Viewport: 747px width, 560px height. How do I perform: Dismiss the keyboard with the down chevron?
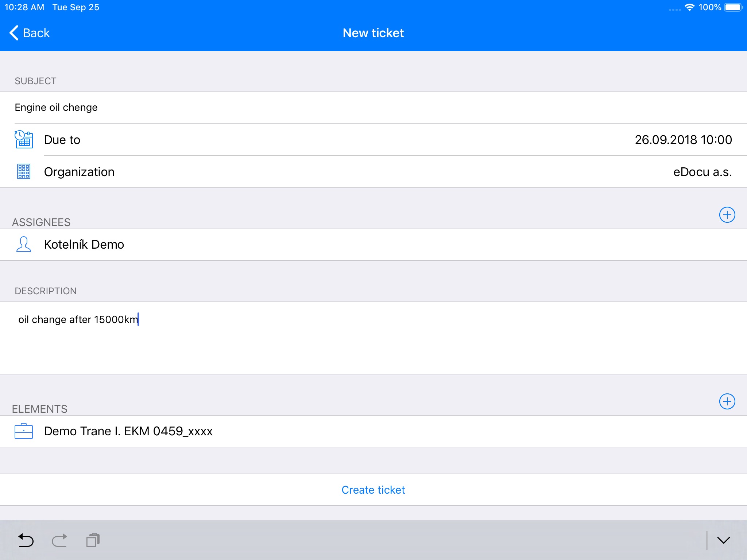coord(724,540)
